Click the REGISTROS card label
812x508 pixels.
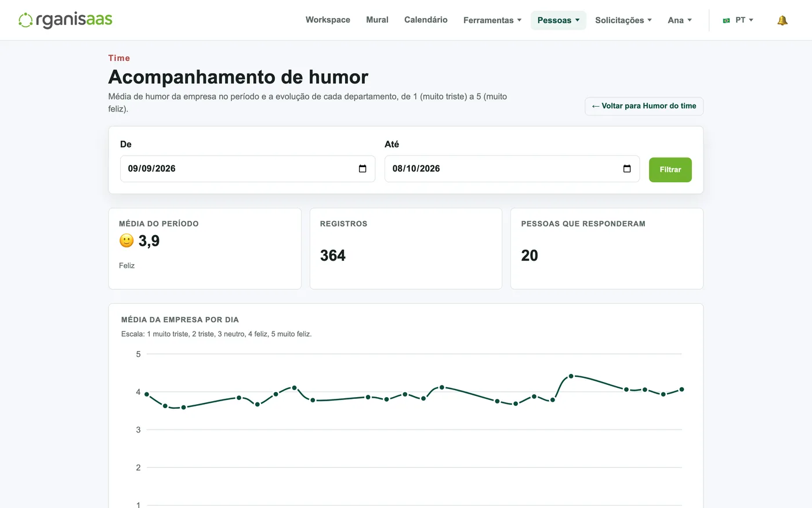(343, 224)
